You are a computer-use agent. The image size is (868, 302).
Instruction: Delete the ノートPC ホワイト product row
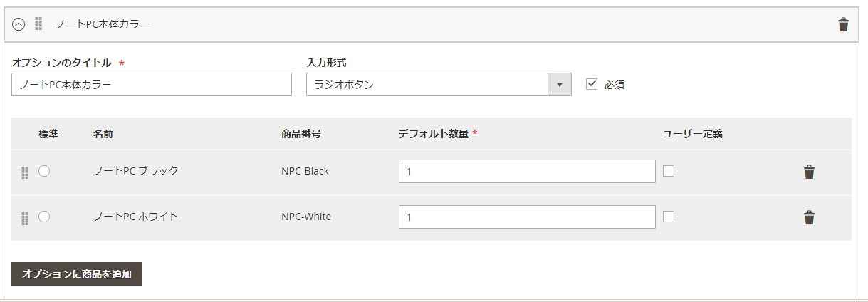[x=809, y=217]
